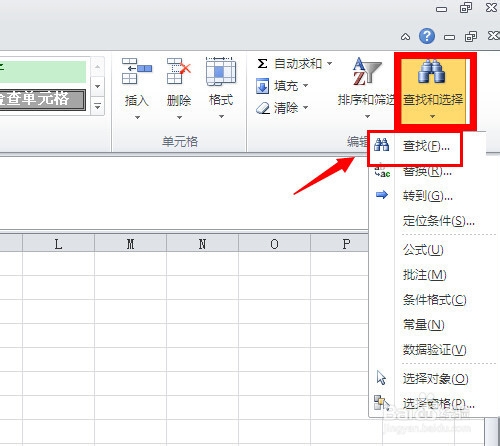The image size is (500, 446).
Task: Click the AutoSum sigma icon
Action: click(x=262, y=63)
